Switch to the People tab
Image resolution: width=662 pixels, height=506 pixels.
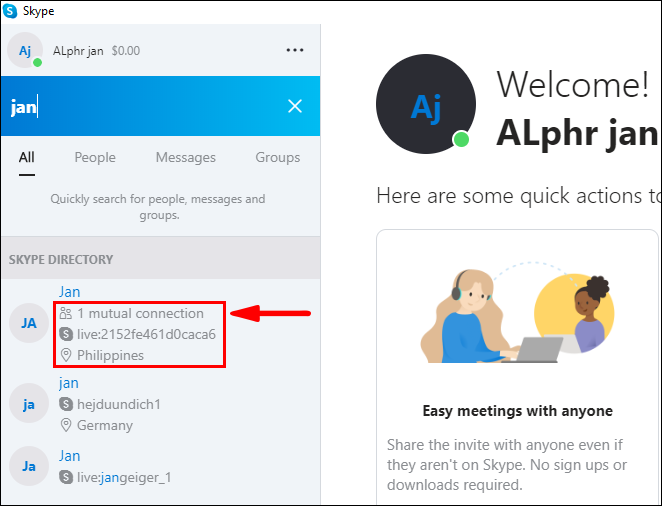pos(95,157)
